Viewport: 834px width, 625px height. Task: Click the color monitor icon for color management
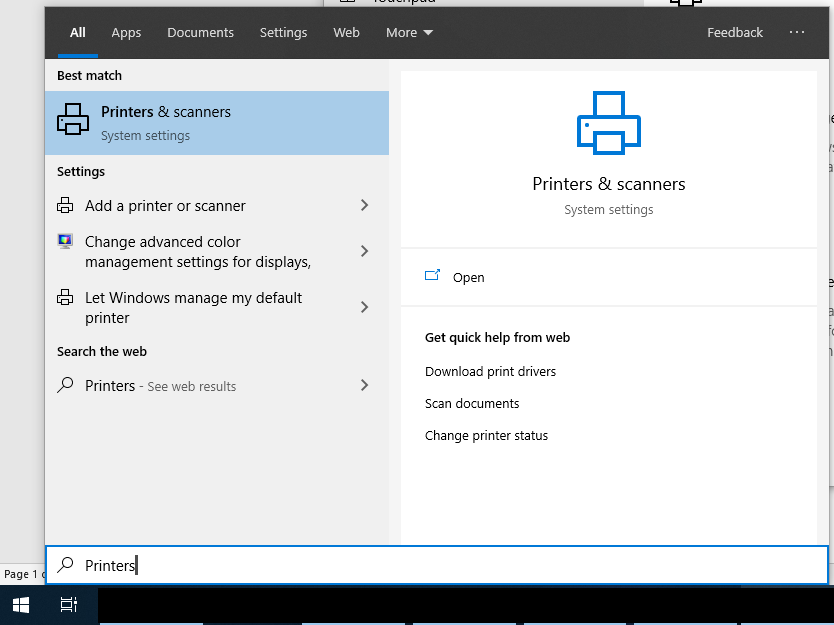pyautogui.click(x=65, y=241)
